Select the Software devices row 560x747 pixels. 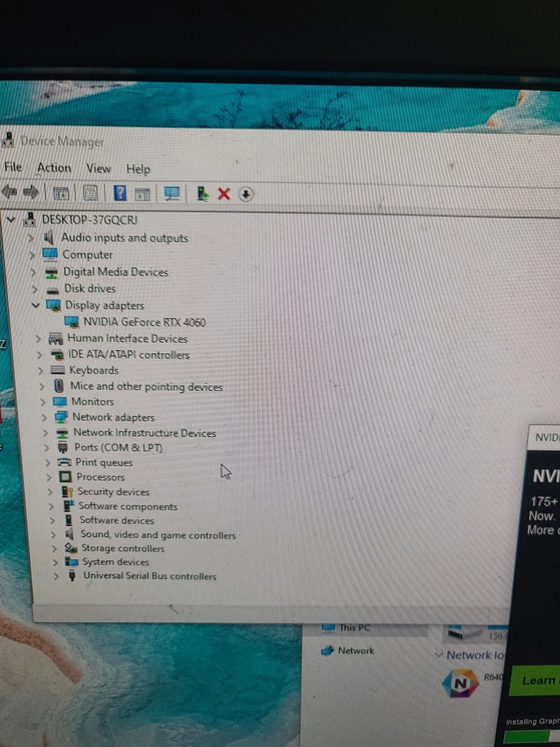(x=116, y=520)
